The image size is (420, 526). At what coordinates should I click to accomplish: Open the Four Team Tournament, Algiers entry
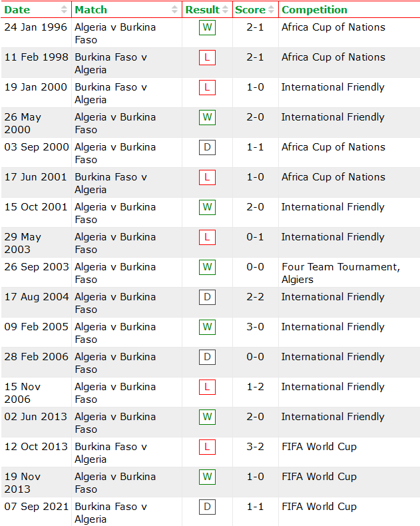coord(340,273)
